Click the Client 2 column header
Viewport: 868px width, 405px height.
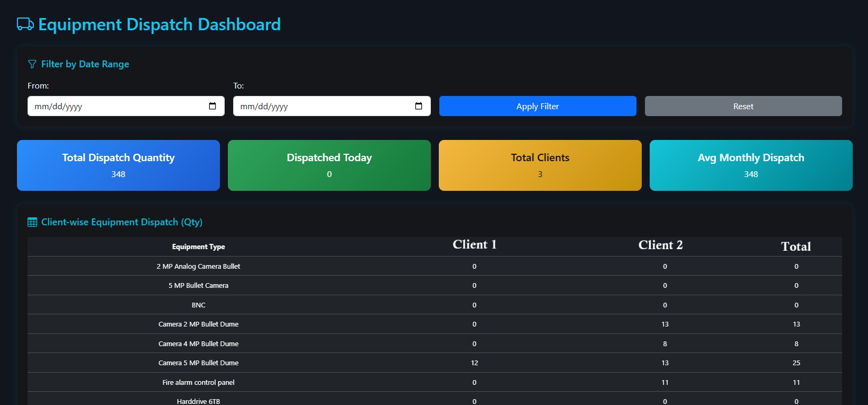pos(660,245)
